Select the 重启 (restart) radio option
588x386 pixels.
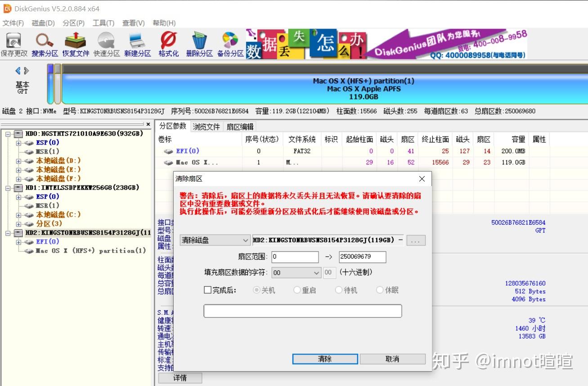click(x=297, y=290)
